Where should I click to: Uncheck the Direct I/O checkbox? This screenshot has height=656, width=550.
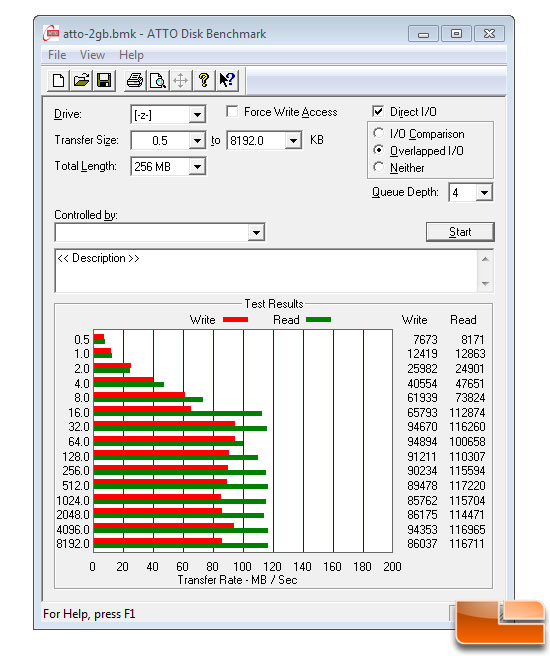(x=378, y=112)
